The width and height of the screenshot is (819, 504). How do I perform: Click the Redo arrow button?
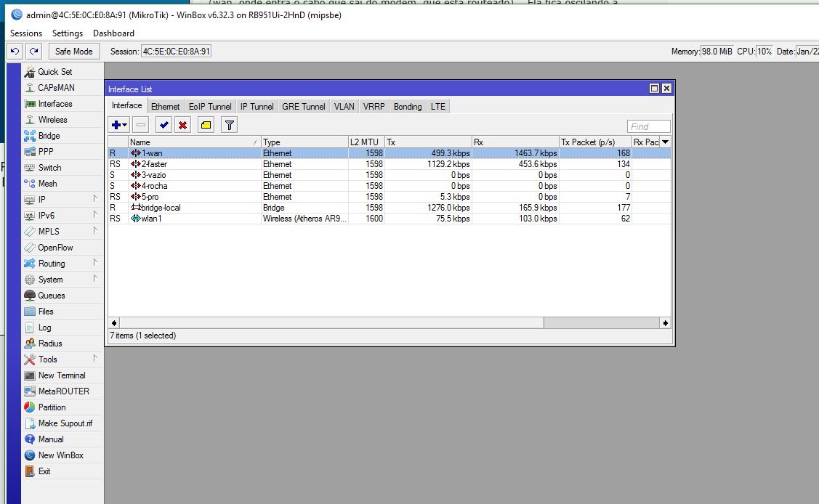(x=34, y=51)
